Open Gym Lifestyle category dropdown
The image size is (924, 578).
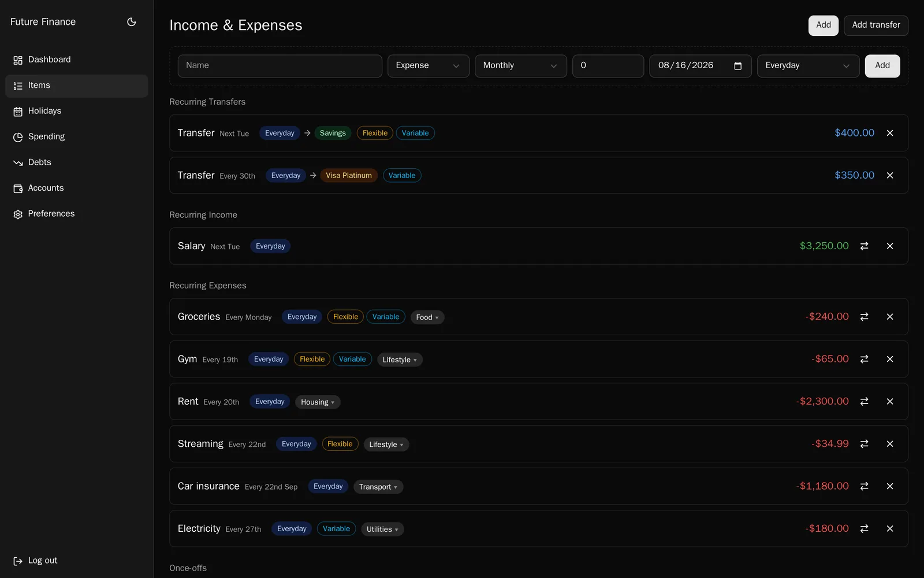[400, 360]
